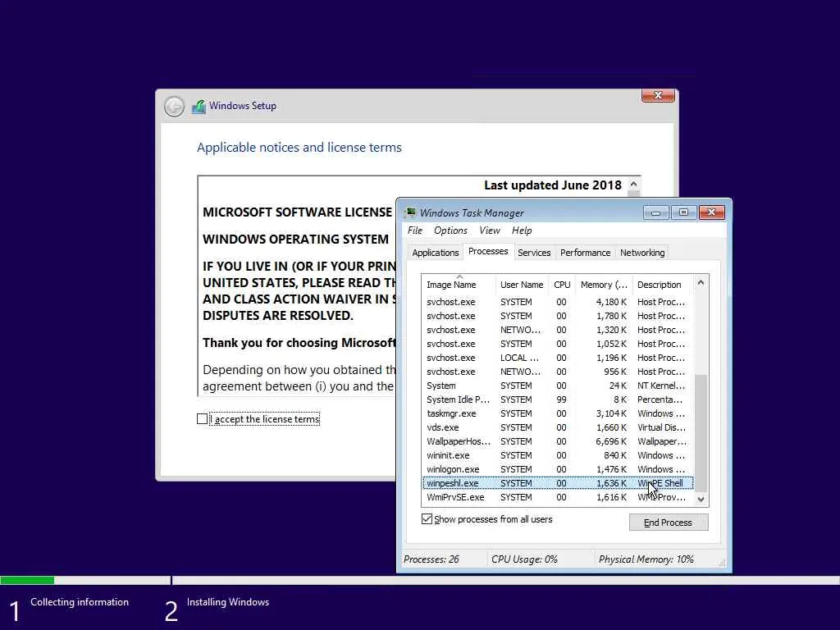The image size is (840, 630).
Task: Minimize the Windows Task Manager window
Action: [x=655, y=212]
